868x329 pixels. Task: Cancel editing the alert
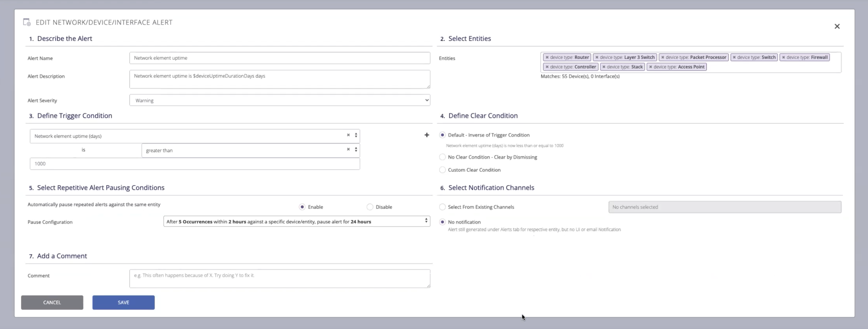(x=52, y=302)
